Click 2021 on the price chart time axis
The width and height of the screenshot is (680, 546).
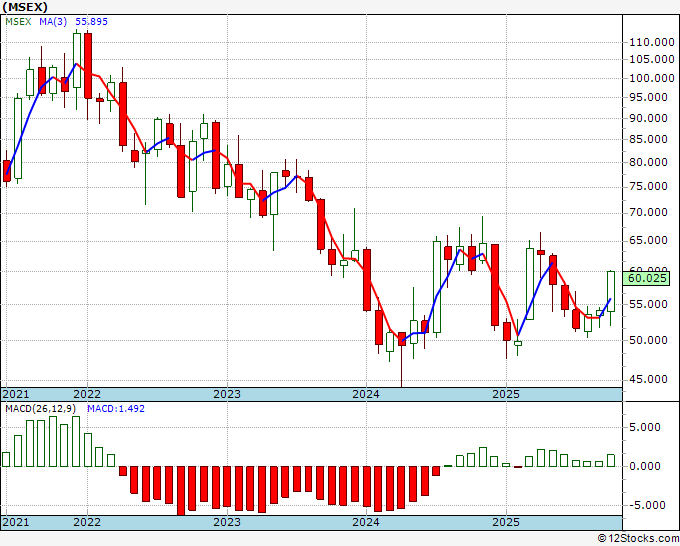(x=16, y=394)
